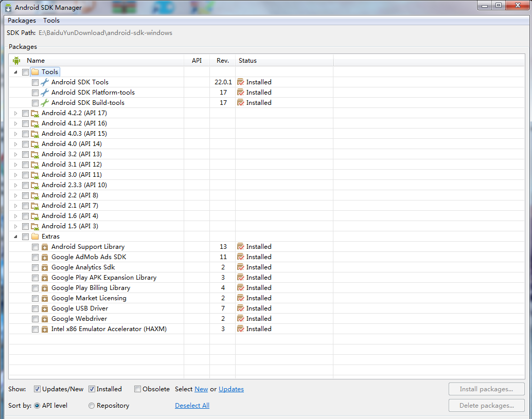Click the Deselect All link
Viewport: 532px width, 419px height.
click(x=192, y=406)
